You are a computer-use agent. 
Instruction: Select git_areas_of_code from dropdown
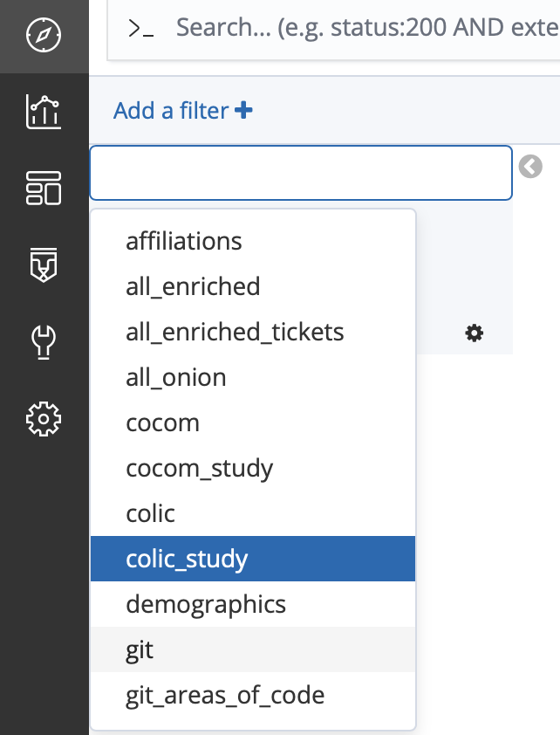tap(253, 695)
